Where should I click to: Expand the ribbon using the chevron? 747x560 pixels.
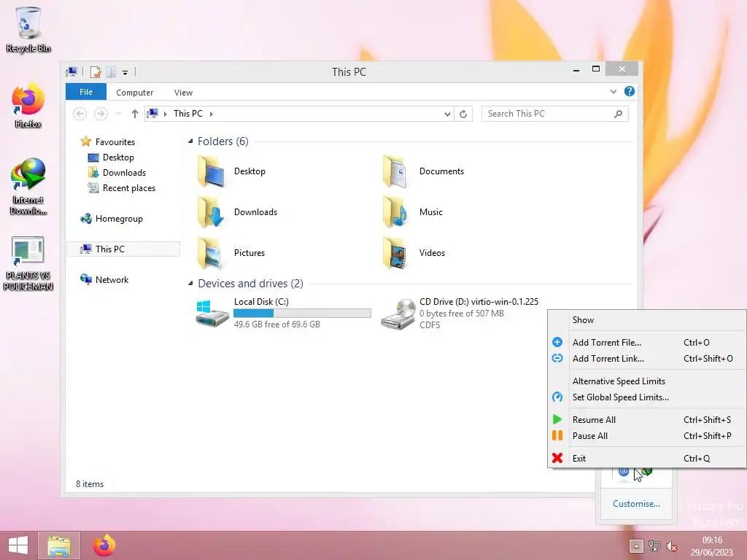click(x=613, y=91)
